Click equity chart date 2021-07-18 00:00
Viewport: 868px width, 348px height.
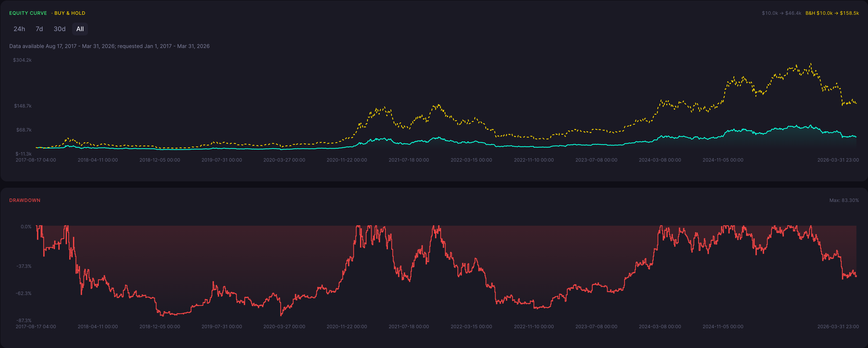click(x=409, y=160)
